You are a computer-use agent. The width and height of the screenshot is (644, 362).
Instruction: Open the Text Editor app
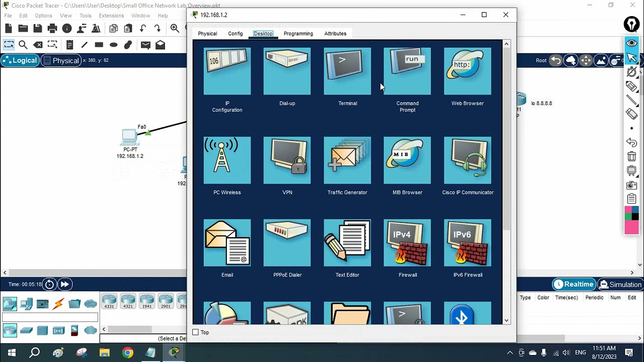click(x=347, y=243)
